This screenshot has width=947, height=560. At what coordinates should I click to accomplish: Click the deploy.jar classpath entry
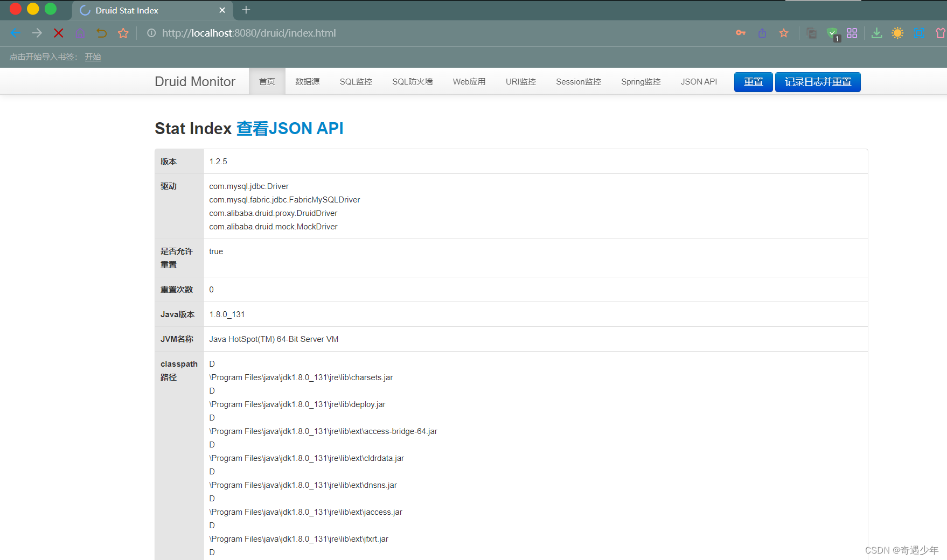[297, 404]
